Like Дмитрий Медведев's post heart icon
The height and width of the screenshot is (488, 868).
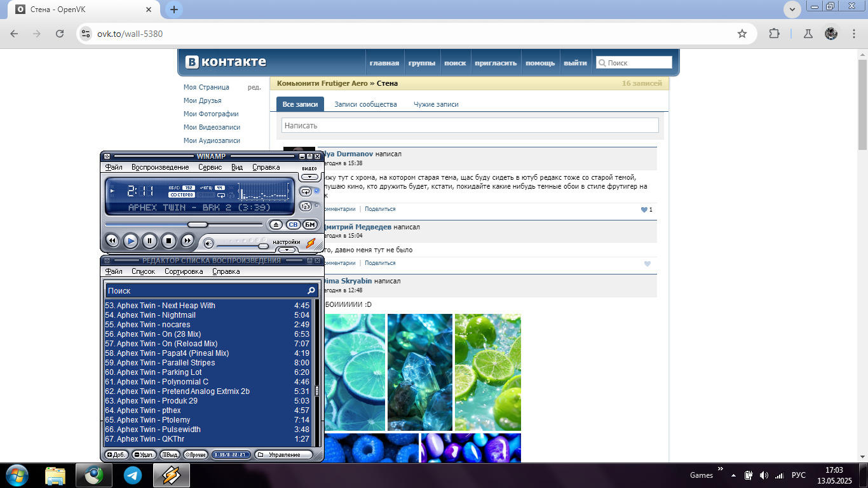(x=648, y=264)
